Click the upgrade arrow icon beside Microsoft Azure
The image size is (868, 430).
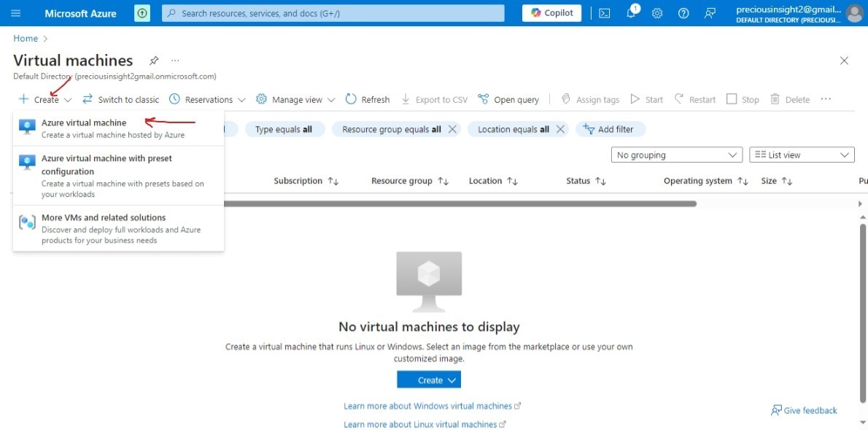[x=142, y=12]
